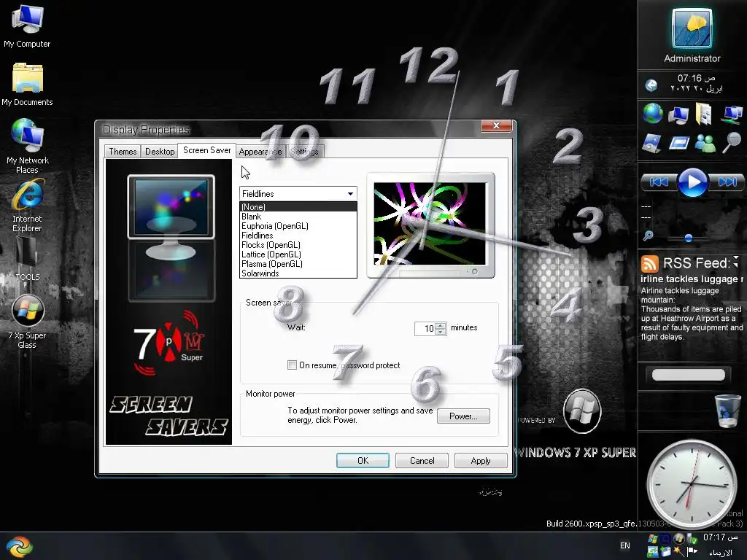The width and height of the screenshot is (747, 560).
Task: Adjust the media player volume slider
Action: [x=689, y=238]
